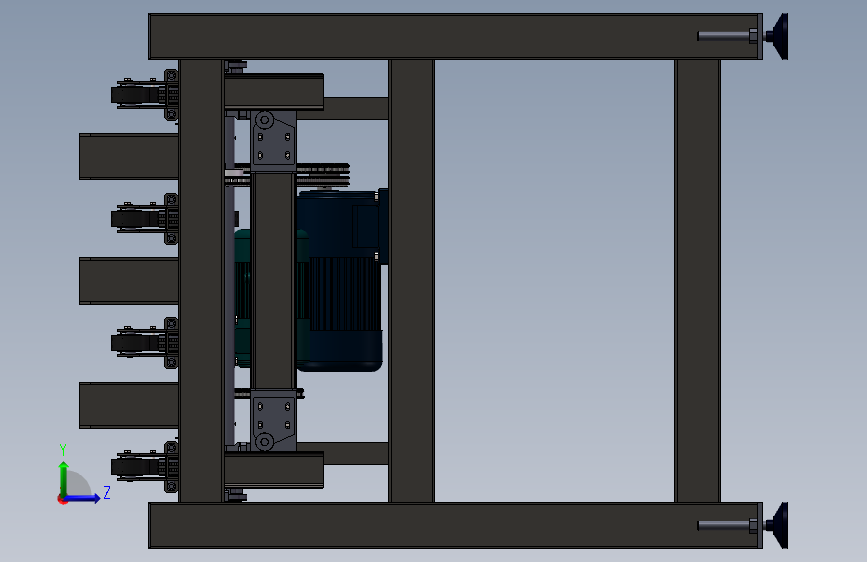Viewport: 867px width, 562px height.
Task: Select the top horizontal frame beam
Action: [455, 37]
